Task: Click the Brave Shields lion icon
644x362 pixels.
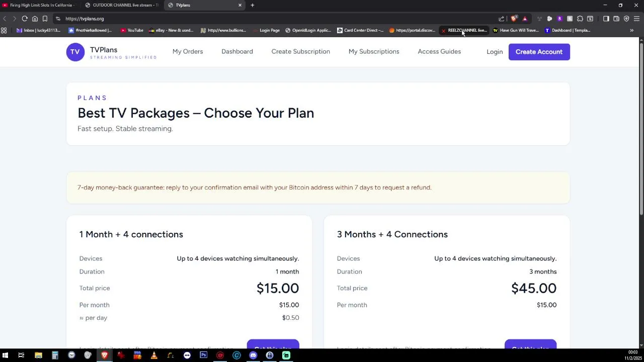Action: click(514, 19)
